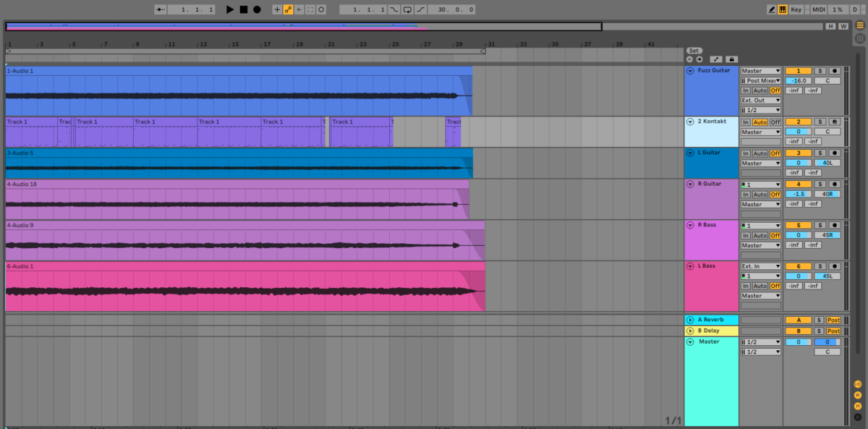868x429 pixels.
Task: Toggle R Bass track activator 5
Action: pyautogui.click(x=799, y=225)
